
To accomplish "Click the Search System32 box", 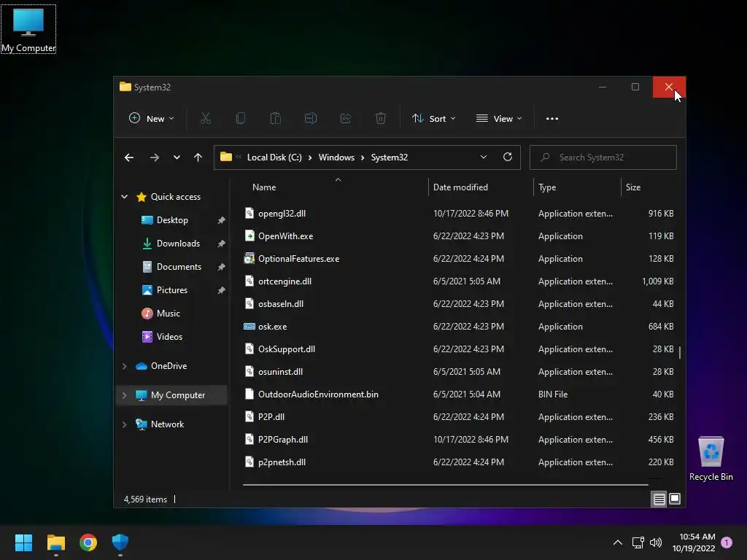I will pyautogui.click(x=603, y=157).
